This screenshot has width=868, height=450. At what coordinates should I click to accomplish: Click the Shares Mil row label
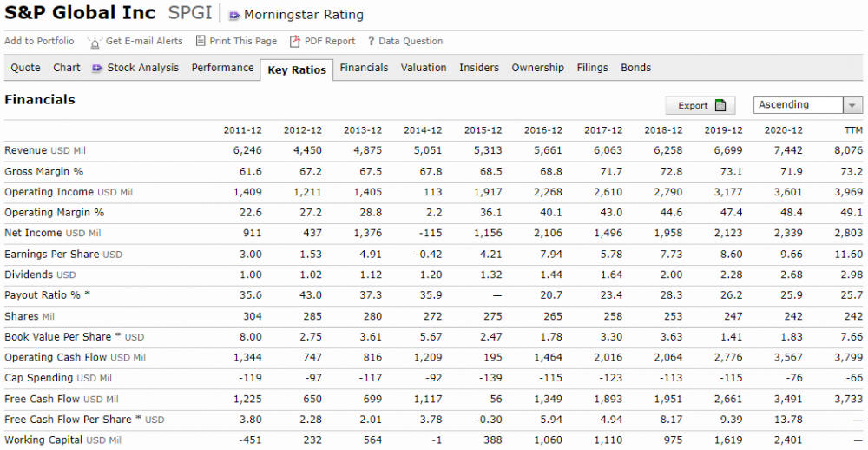[30, 316]
